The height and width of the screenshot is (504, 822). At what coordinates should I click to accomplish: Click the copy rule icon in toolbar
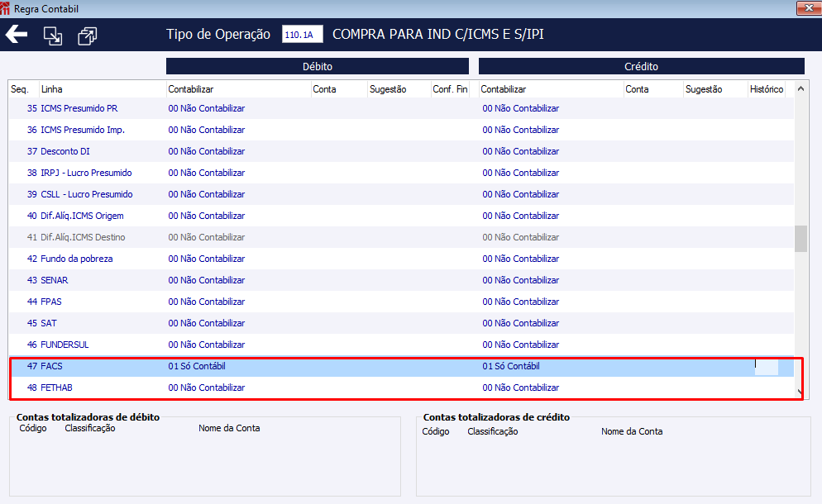(x=87, y=36)
